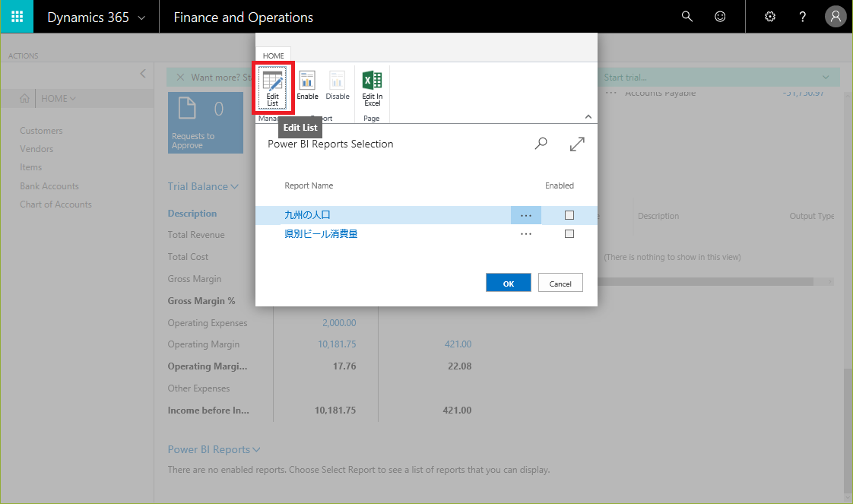This screenshot has width=853, height=504.
Task: Open the user account avatar
Action: tap(836, 16)
